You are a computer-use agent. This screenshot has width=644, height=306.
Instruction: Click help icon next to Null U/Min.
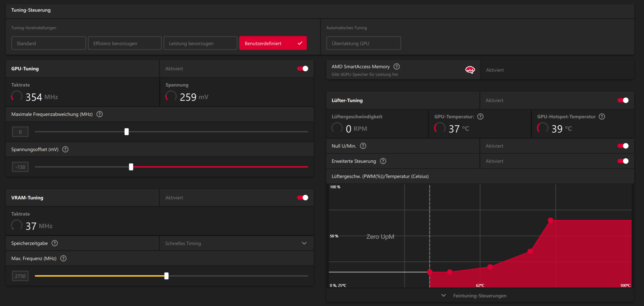pyautogui.click(x=363, y=146)
